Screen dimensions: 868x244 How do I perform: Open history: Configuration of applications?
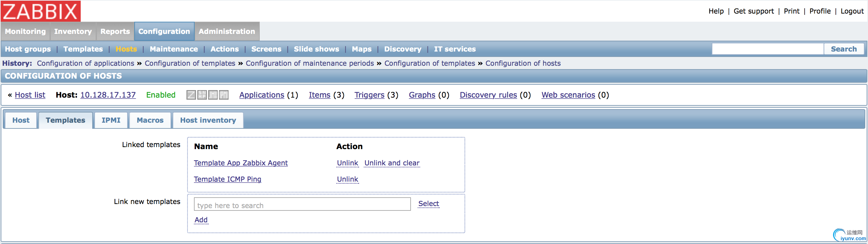85,63
